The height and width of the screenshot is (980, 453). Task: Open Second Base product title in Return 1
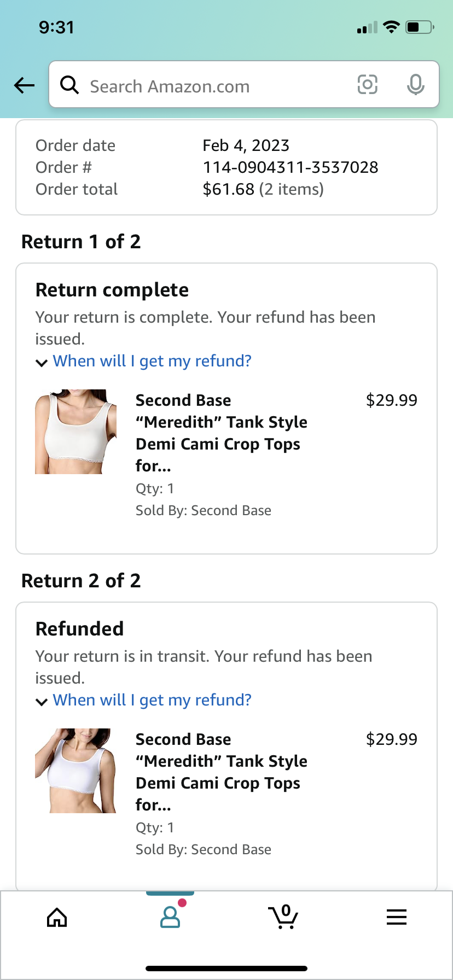pos(221,433)
